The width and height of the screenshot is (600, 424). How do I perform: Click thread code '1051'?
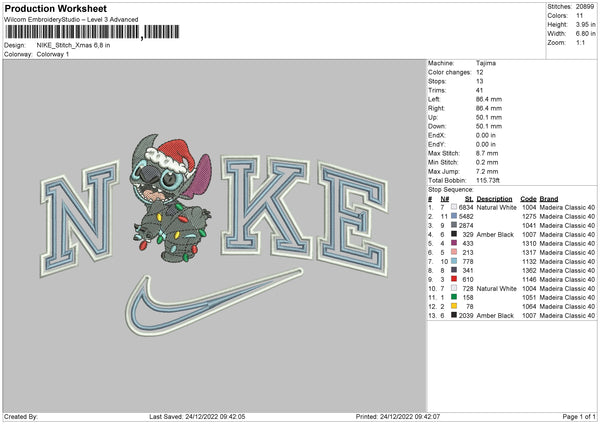529,298
